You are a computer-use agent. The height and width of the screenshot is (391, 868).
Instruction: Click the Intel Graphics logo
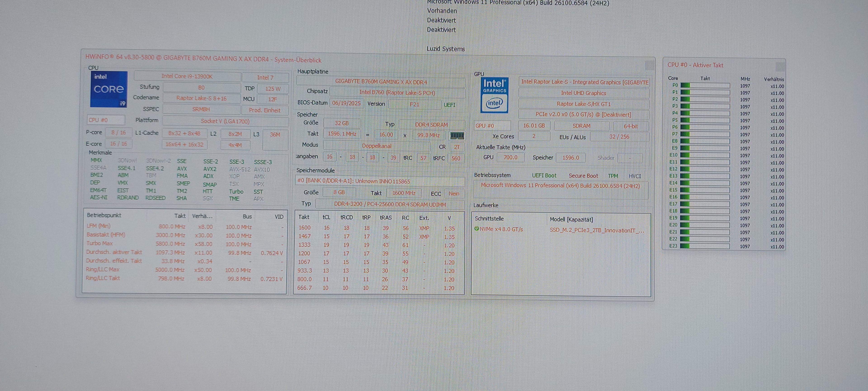tap(494, 95)
